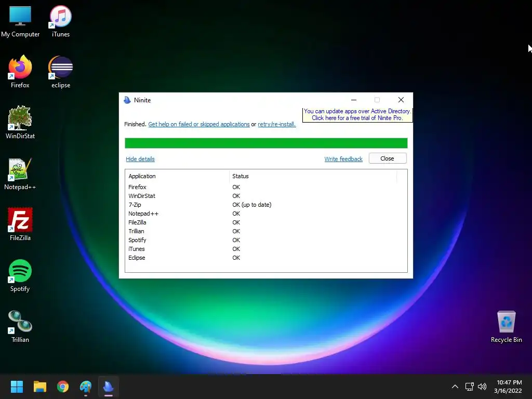Open the My Computer desktop icon

(20, 22)
